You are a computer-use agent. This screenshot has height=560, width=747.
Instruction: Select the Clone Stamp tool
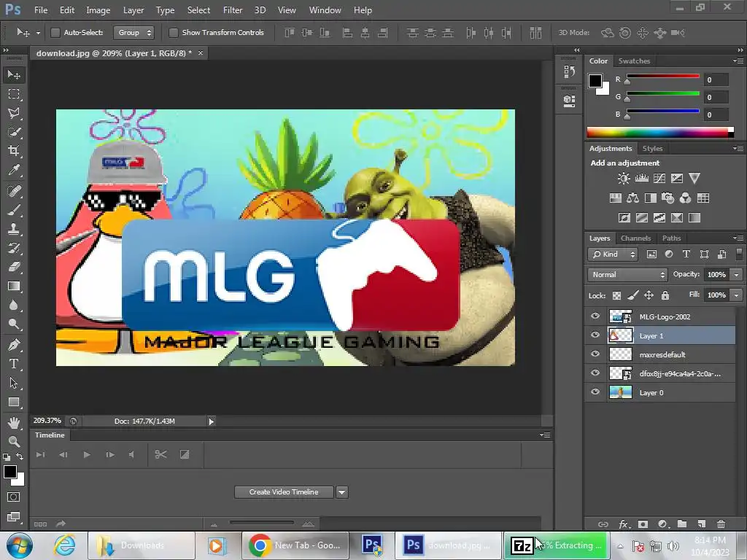click(x=14, y=229)
